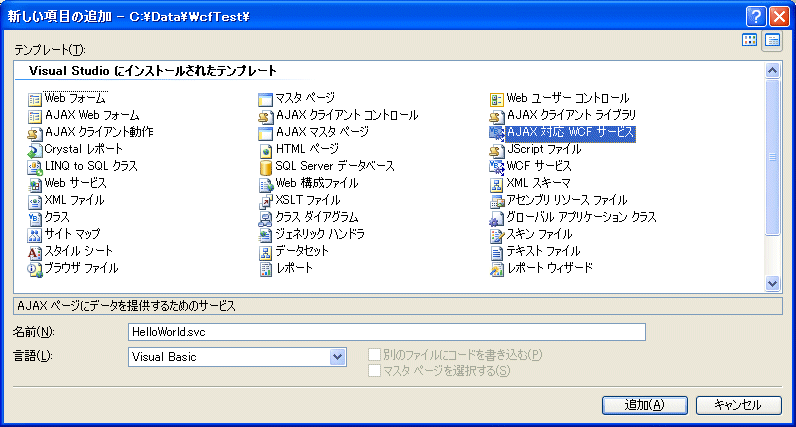Select the ジェネリック ハンドラ icon
The width and height of the screenshot is (796, 427).
coord(266,236)
